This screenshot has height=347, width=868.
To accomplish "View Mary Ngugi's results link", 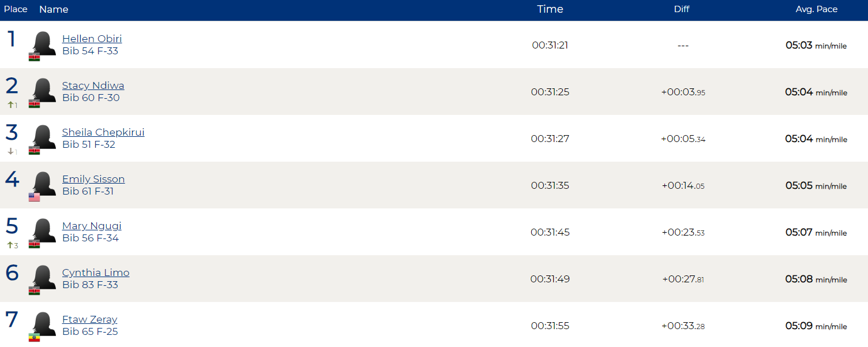I will (92, 226).
